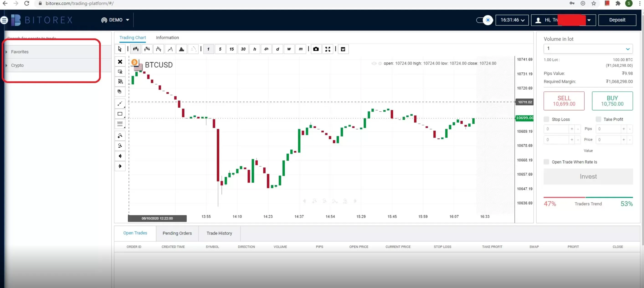Click the BUY 10,750.00 button

(612, 101)
